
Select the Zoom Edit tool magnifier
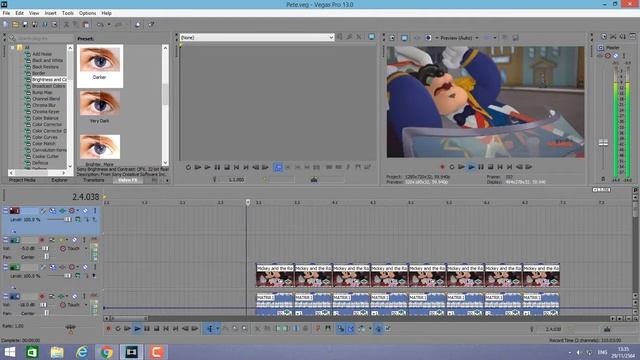(244, 329)
